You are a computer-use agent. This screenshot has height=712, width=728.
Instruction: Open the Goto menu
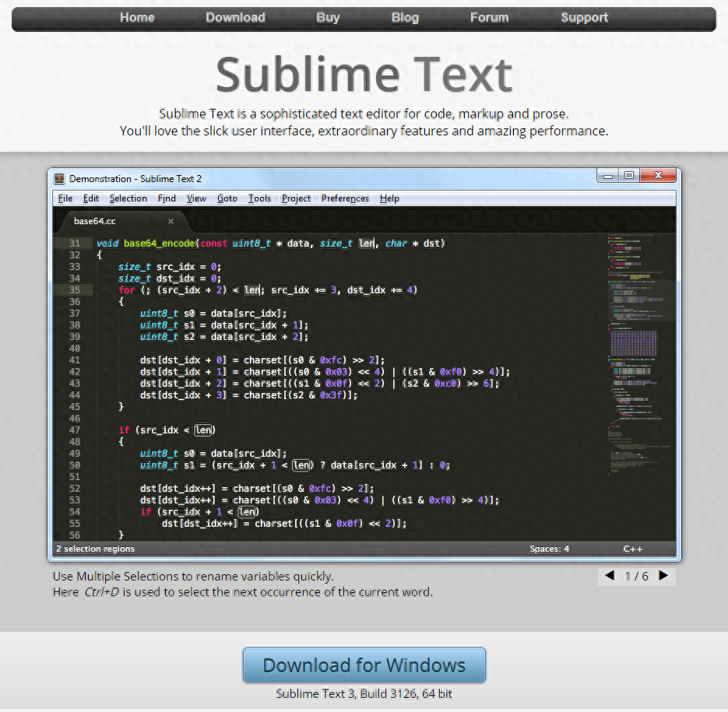[x=227, y=198]
